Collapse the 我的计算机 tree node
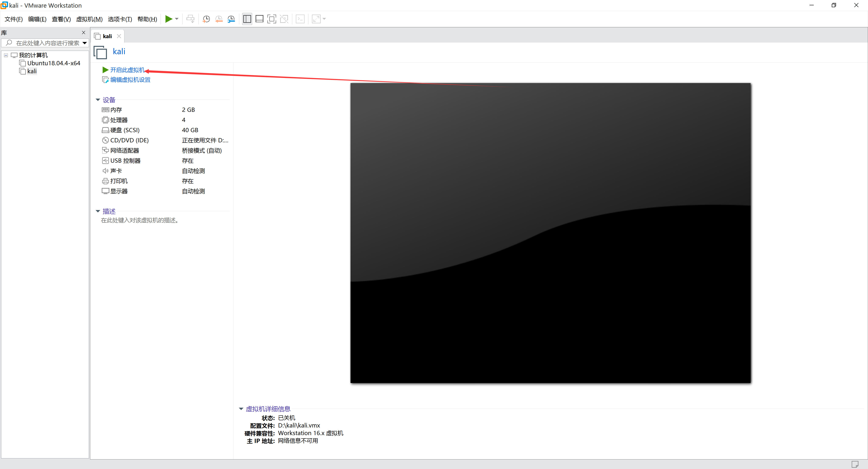 [6, 55]
